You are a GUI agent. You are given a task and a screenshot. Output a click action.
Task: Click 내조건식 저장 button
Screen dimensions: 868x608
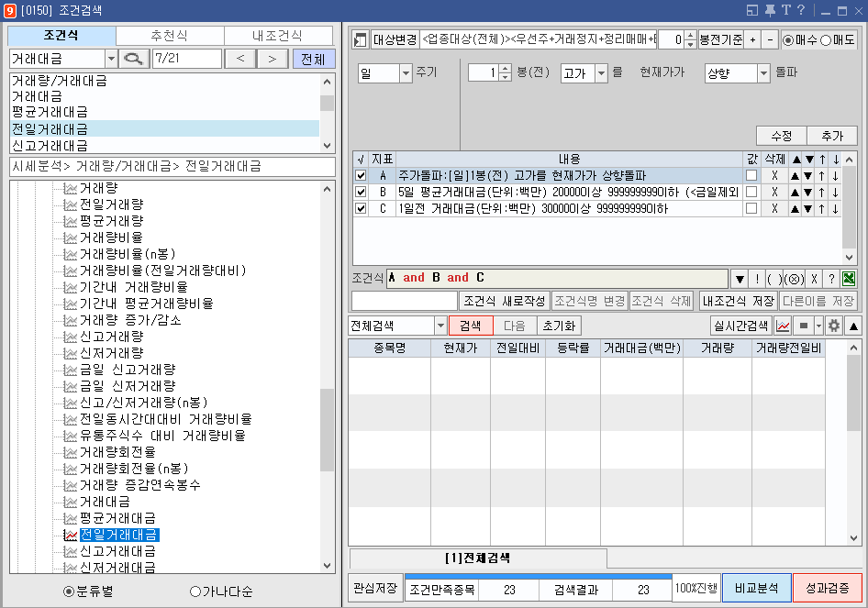pyautogui.click(x=738, y=302)
